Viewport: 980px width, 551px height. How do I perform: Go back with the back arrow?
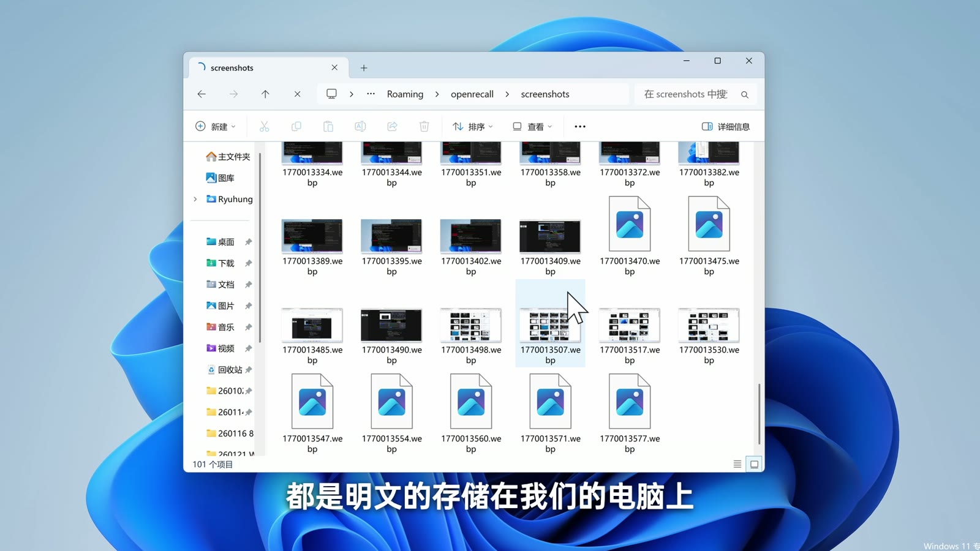point(202,94)
